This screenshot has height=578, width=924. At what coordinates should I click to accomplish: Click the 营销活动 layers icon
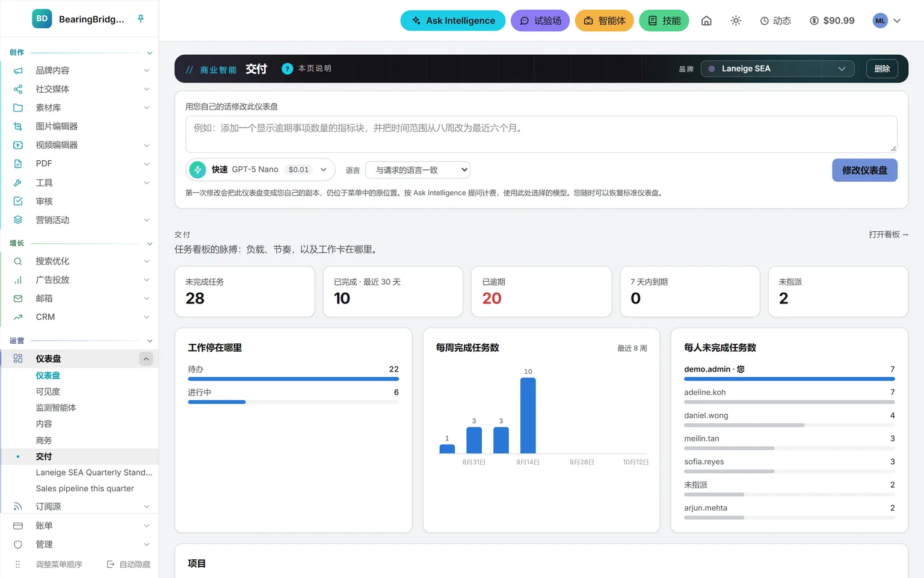[18, 220]
